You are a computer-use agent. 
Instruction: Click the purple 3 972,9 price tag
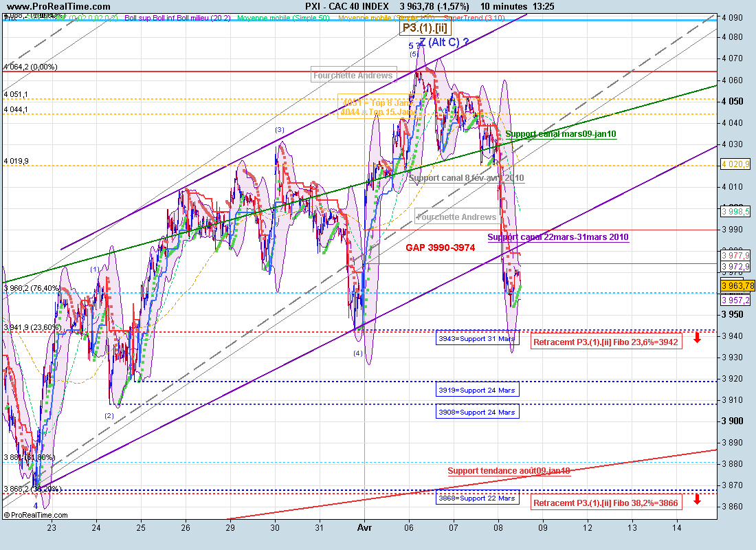coord(736,266)
